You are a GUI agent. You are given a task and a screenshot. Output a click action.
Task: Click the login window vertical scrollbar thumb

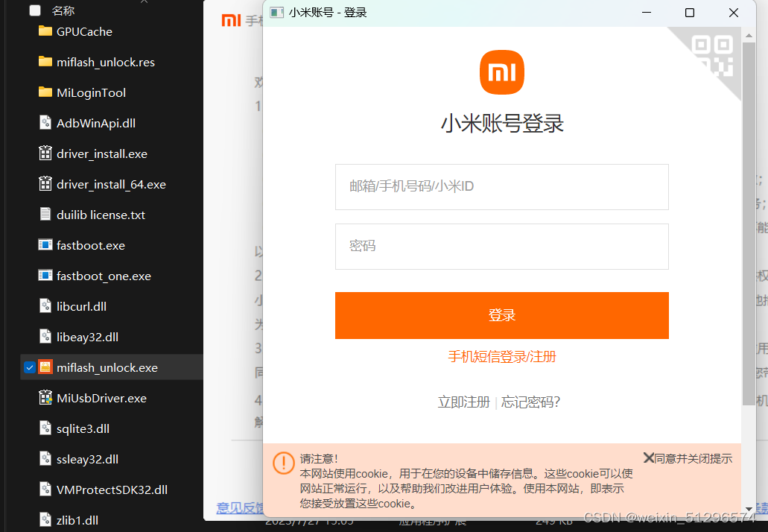[x=749, y=224]
